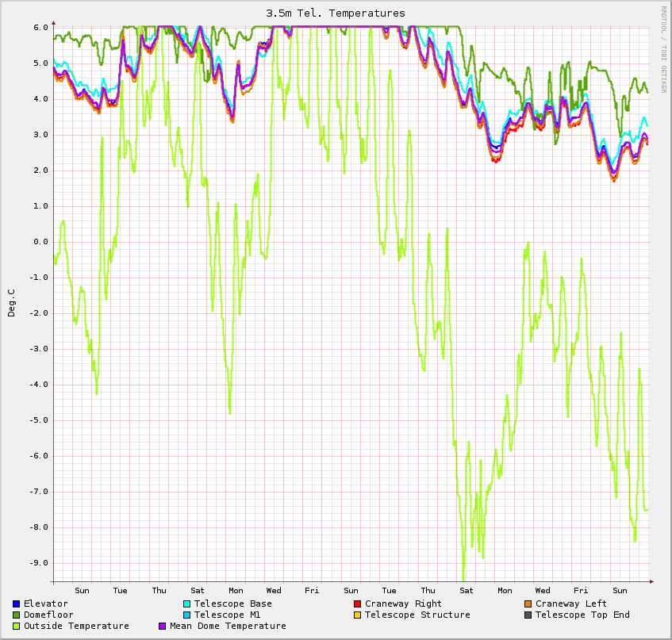Click the Telescope M1 legend swatch
The height and width of the screenshot is (640, 672).
pos(187,615)
